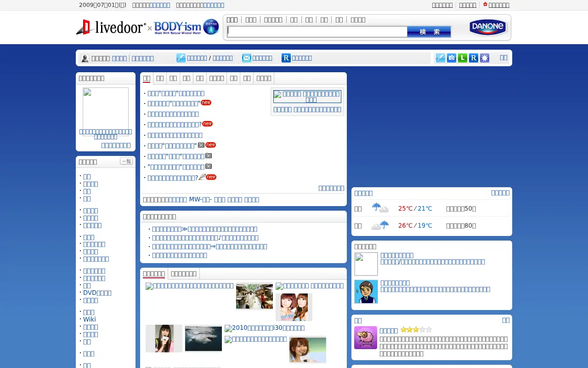Click the purple sheep horoscope icon

click(366, 338)
